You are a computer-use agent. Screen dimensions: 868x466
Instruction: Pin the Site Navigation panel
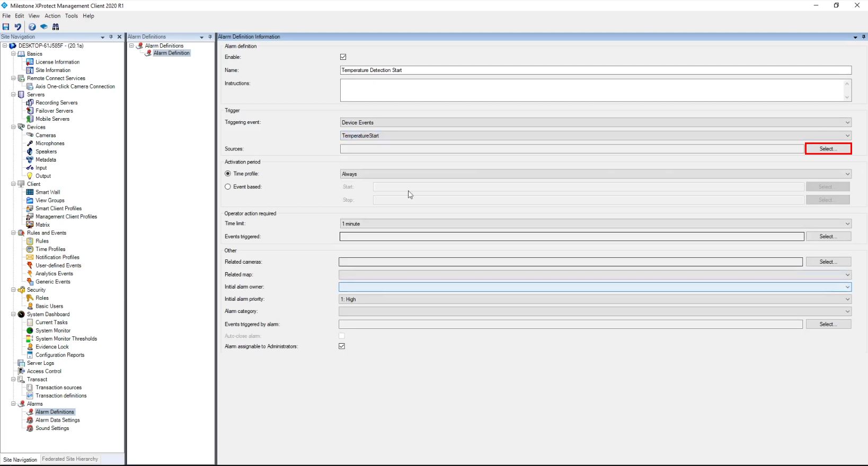[111, 37]
